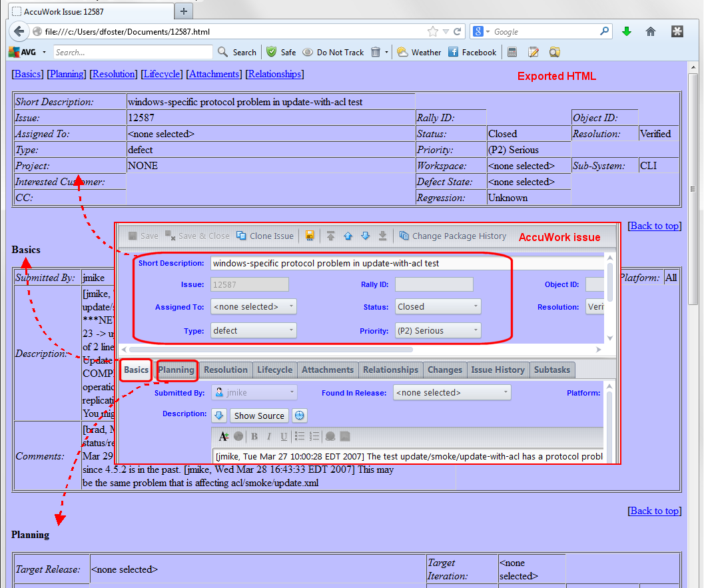Click inside the AVG Search text field
Image resolution: width=704 pixels, height=588 pixels.
[x=132, y=52]
